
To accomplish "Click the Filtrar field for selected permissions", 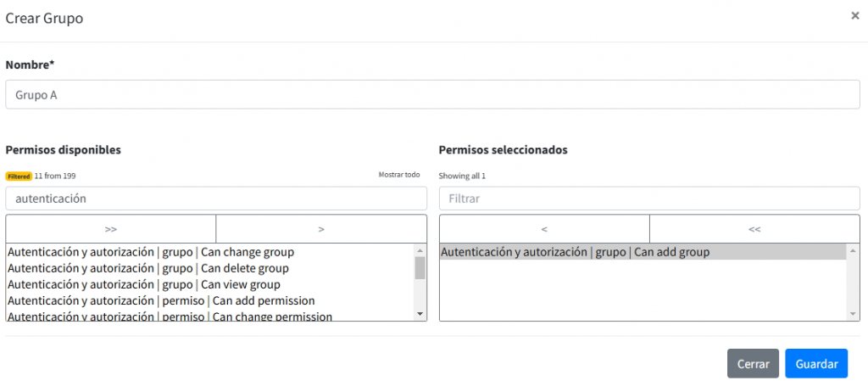I will pyautogui.click(x=649, y=199).
